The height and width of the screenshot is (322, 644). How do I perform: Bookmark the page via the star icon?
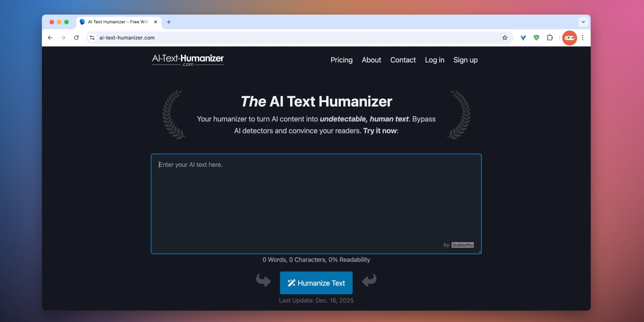(505, 37)
